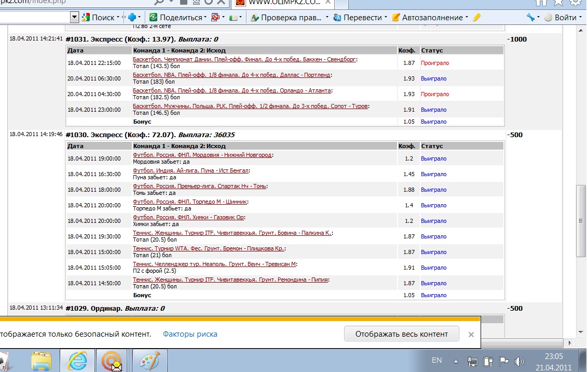
Task: Open the Мордовия - Нижний Новгород link
Action: pyautogui.click(x=202, y=155)
